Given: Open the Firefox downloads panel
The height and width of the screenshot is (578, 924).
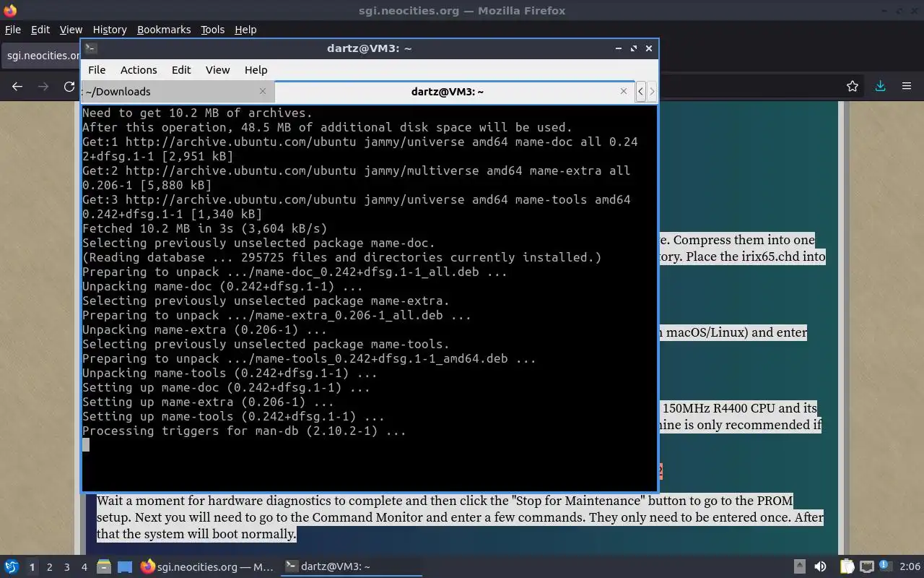Looking at the screenshot, I should 881,87.
